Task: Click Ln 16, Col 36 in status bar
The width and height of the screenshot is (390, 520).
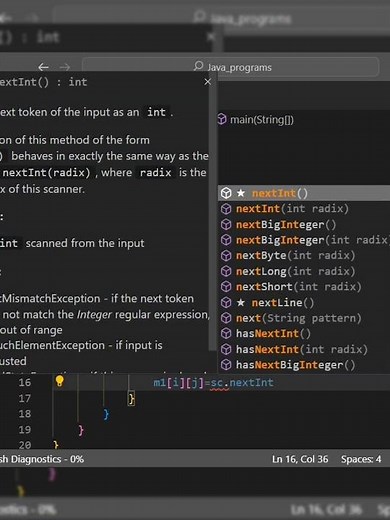Action: click(300, 459)
